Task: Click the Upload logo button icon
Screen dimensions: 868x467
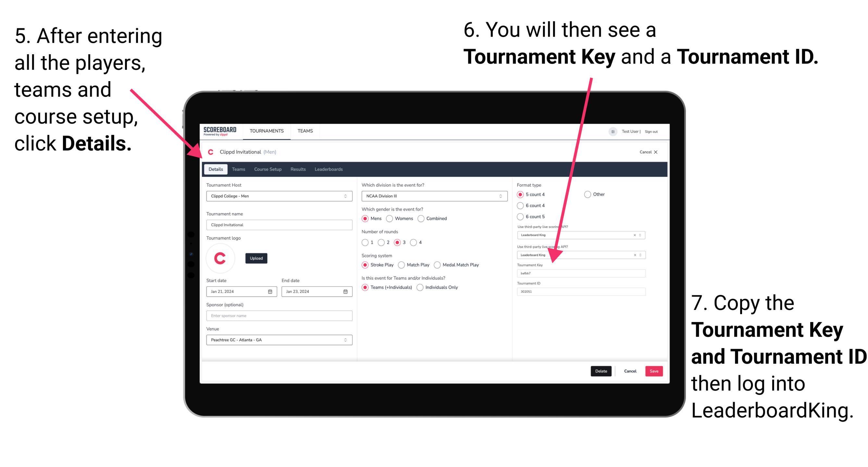Action: click(256, 258)
